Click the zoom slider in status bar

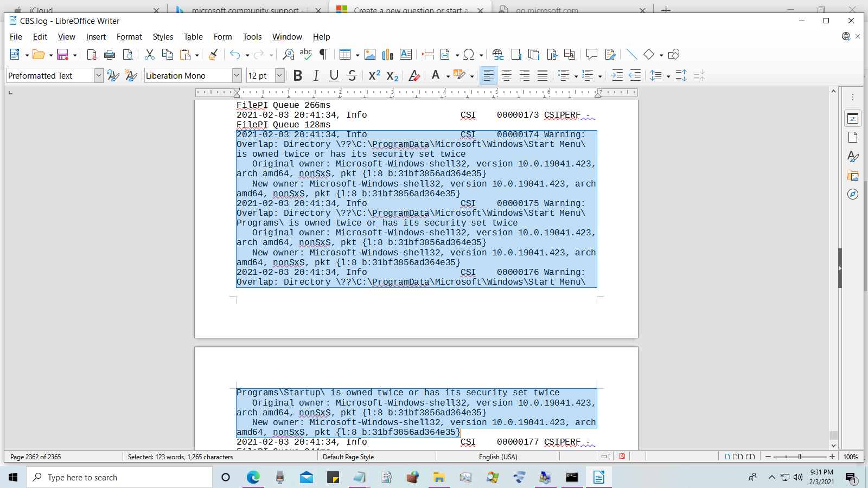(x=800, y=457)
